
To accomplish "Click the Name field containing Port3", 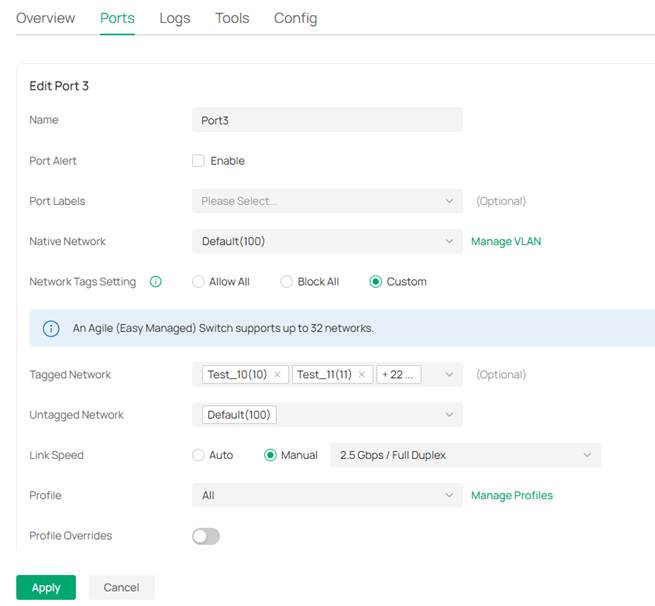I will pyautogui.click(x=327, y=120).
